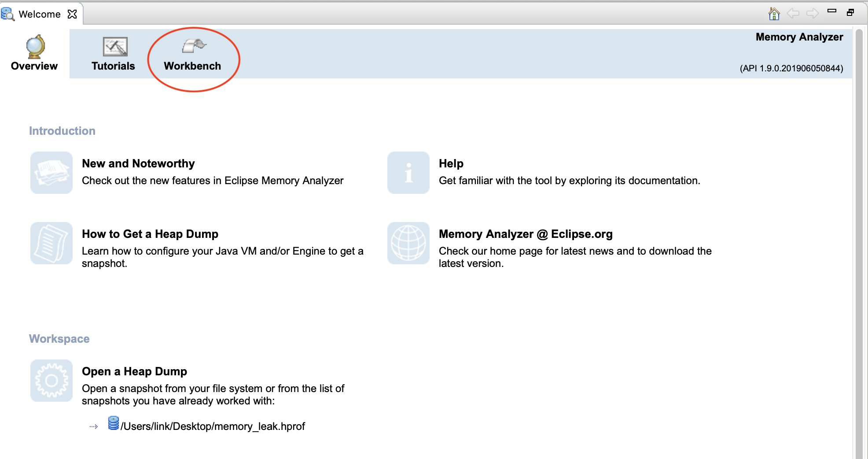The height and width of the screenshot is (459, 868).
Task: Select the Welcome tab
Action: tap(40, 14)
